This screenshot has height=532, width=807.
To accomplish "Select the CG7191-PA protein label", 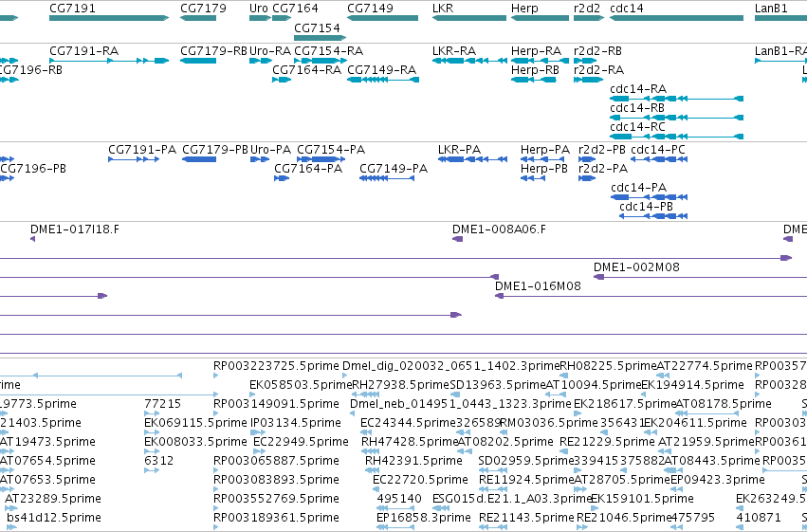I will tap(142, 150).
